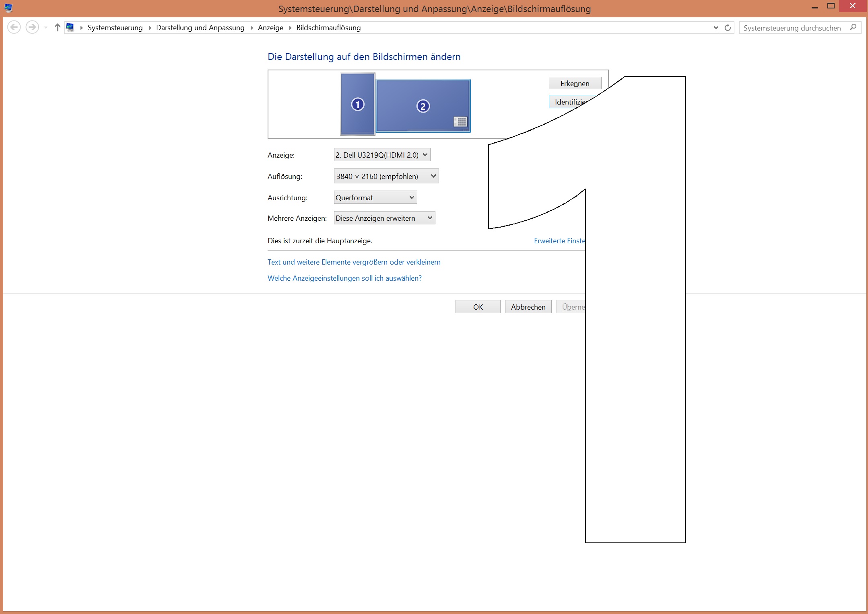The width and height of the screenshot is (868, 614).
Task: Click the Control Panel address bar icon
Action: (70, 27)
